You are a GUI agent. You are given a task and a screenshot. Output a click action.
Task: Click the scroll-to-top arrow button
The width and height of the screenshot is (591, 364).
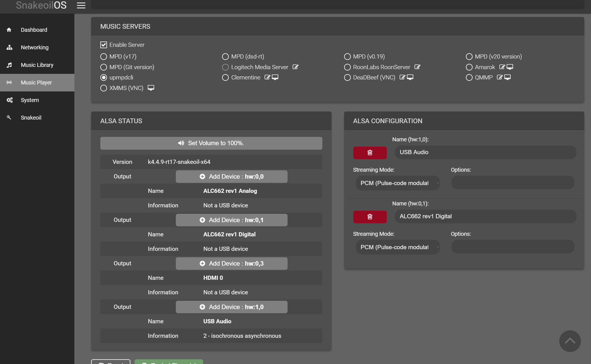(x=570, y=341)
